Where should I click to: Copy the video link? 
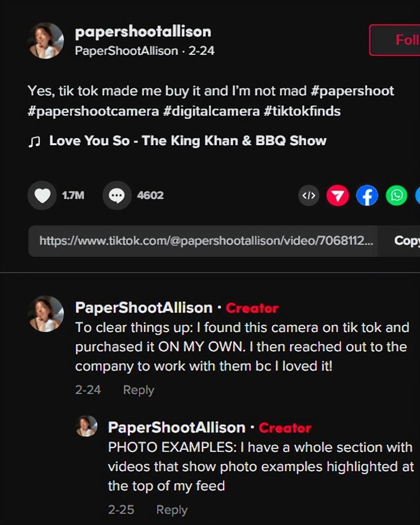407,241
